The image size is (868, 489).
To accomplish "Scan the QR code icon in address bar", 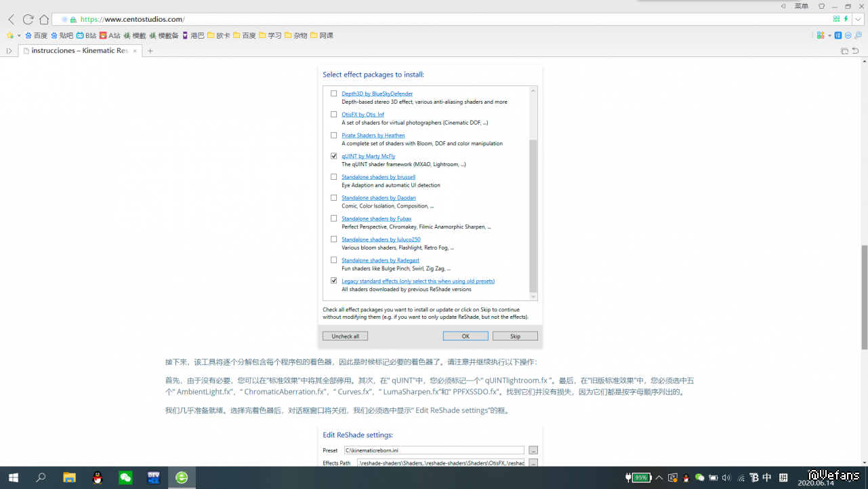I will tap(837, 19).
